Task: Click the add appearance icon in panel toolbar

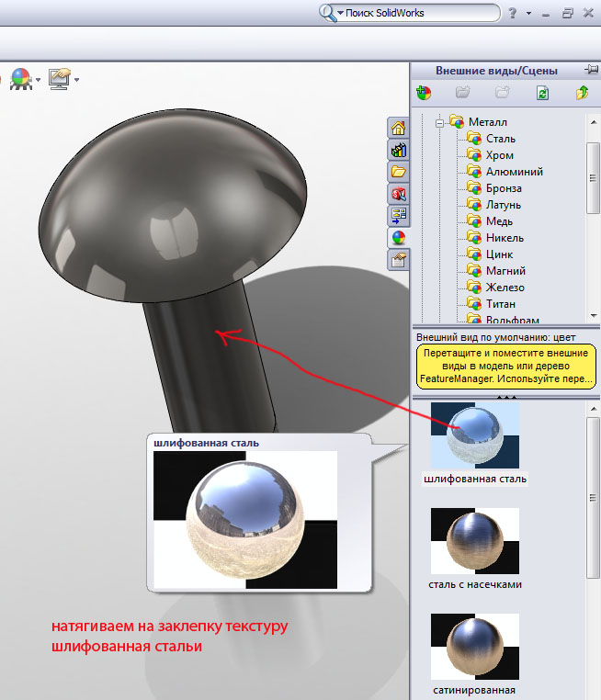Action: coord(424,93)
